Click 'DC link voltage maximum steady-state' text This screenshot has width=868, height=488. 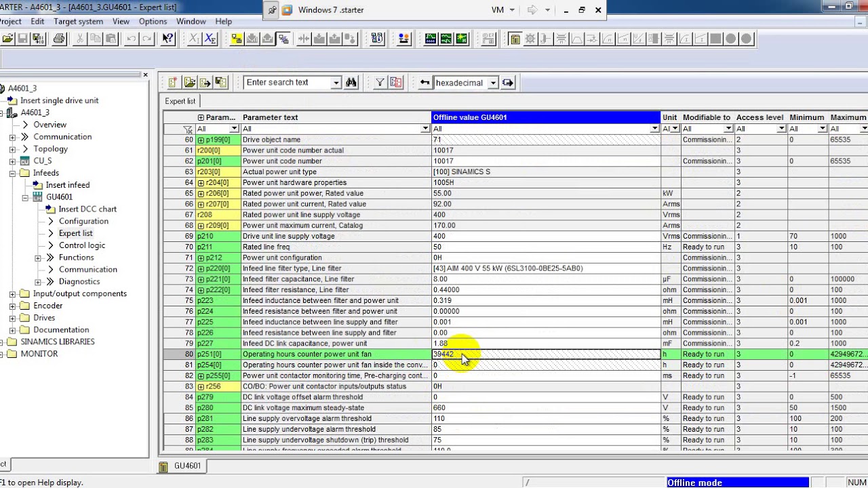[303, 408]
